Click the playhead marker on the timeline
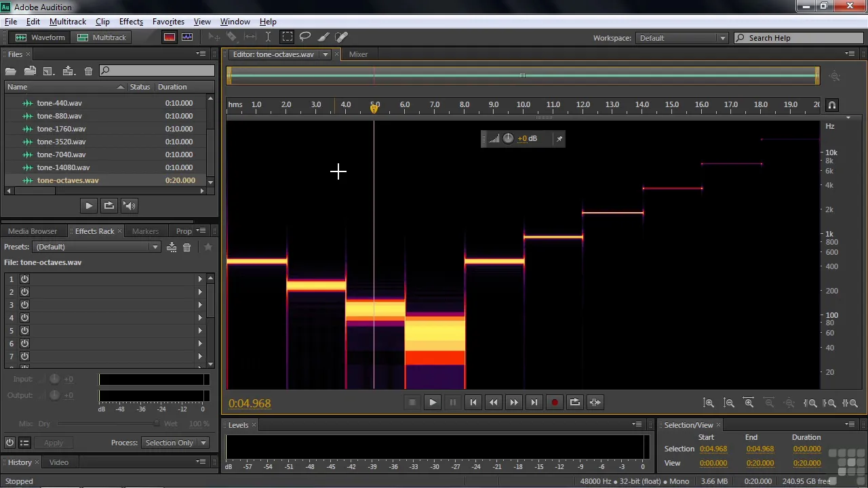This screenshot has height=488, width=868. tap(374, 108)
